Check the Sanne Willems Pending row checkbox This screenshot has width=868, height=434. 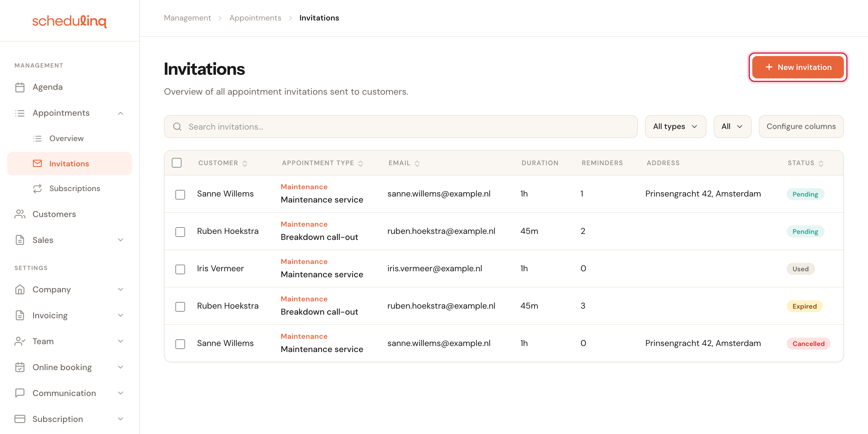coord(180,195)
